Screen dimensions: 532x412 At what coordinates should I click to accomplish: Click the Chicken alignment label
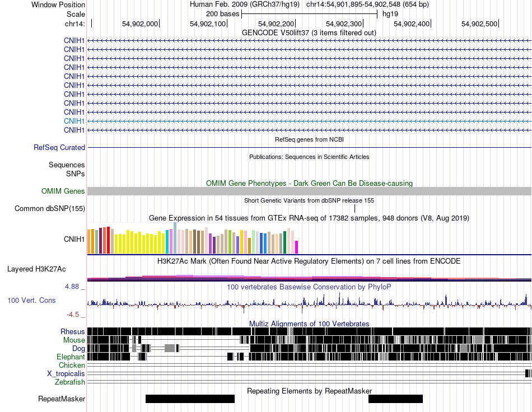(x=72, y=365)
